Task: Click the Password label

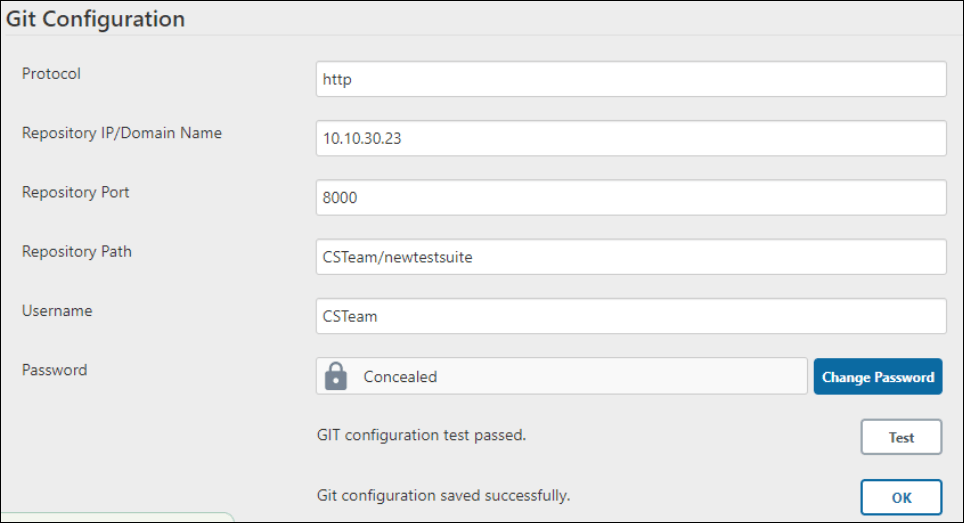Action: tap(55, 370)
